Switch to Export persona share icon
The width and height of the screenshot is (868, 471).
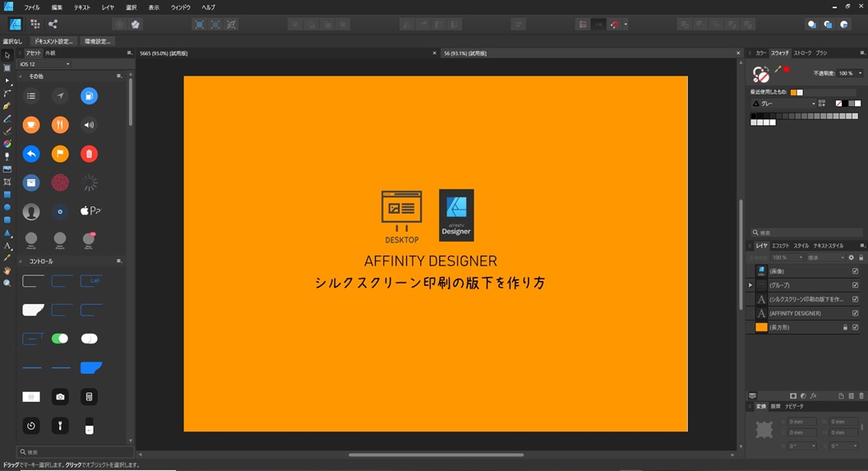[53, 24]
